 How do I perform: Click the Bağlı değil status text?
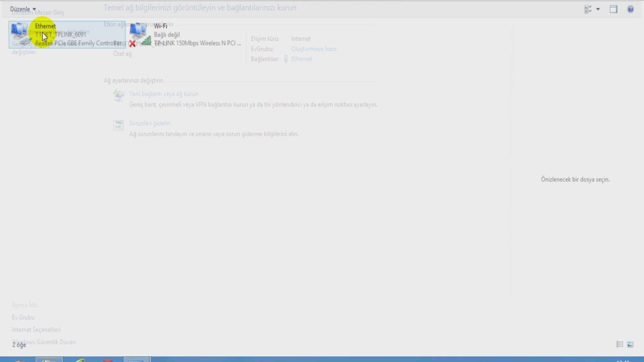pos(167,35)
